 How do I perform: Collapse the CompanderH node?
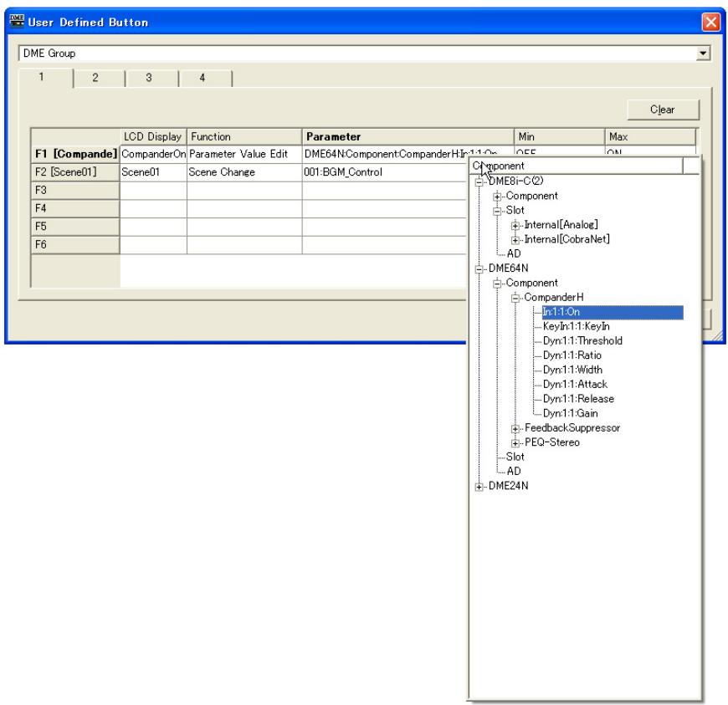[x=515, y=298]
